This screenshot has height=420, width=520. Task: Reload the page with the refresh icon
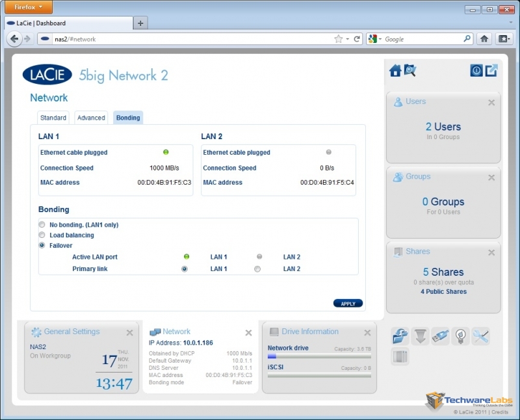357,39
